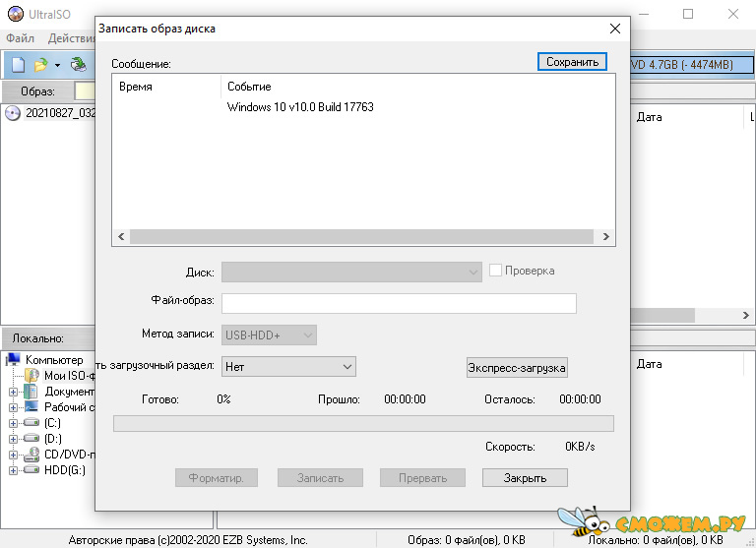
Task: Click the 0KB/s speed value
Action: click(x=580, y=447)
